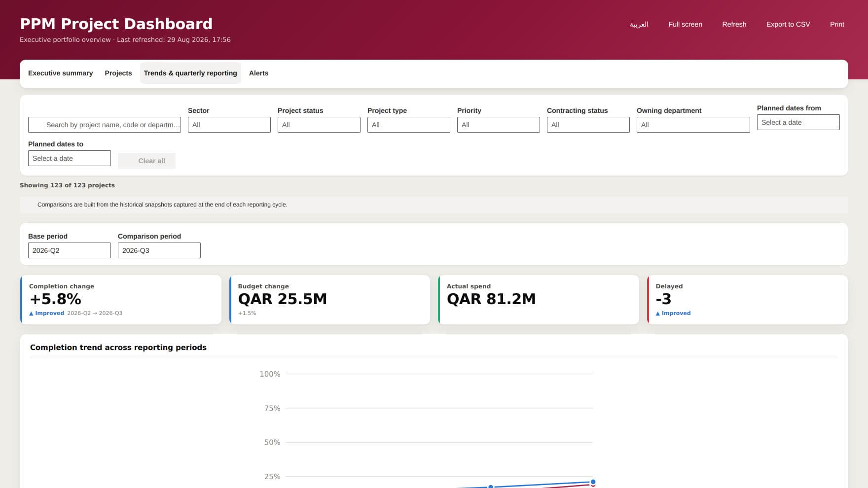This screenshot has height=488, width=868.
Task: Open Full screen mode
Action: point(685,24)
